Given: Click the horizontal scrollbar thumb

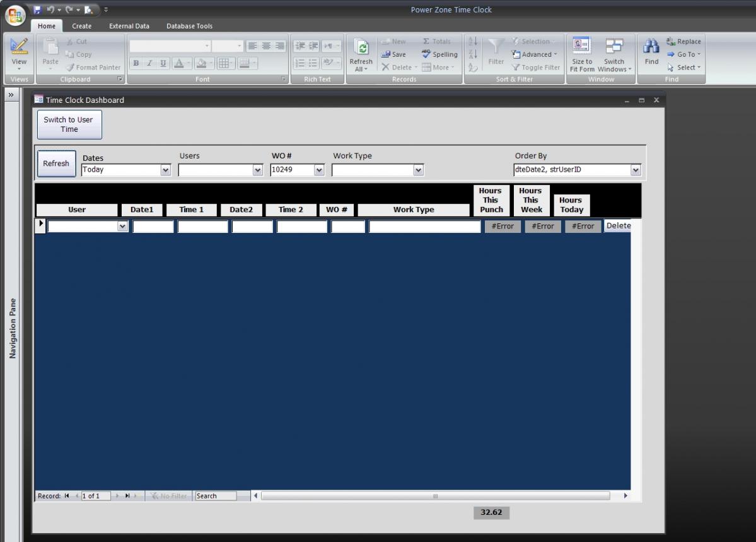Looking at the screenshot, I should (x=435, y=496).
